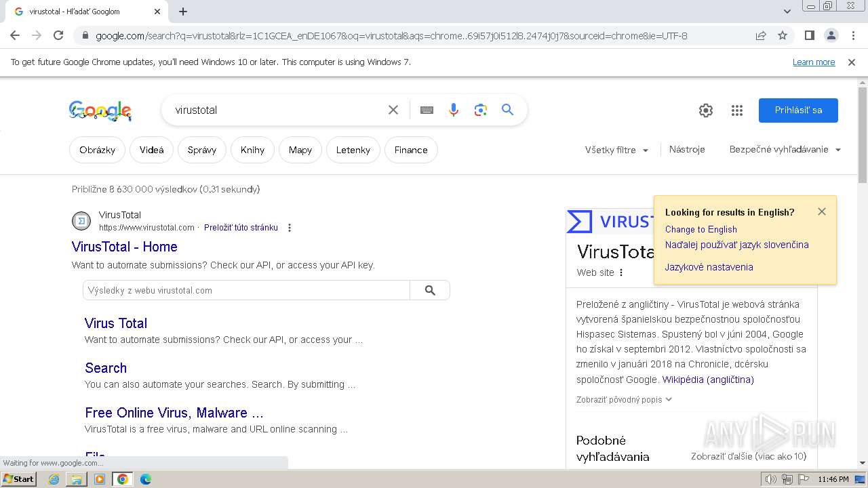Open Free Online Virus, Malware sitelink
This screenshot has height=488, width=868.
coord(174,413)
